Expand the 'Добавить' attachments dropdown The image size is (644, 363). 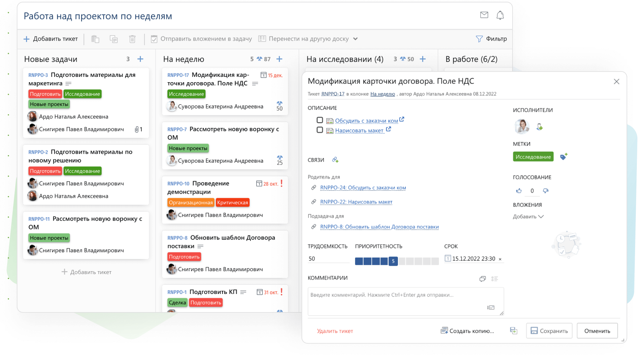pyautogui.click(x=528, y=217)
